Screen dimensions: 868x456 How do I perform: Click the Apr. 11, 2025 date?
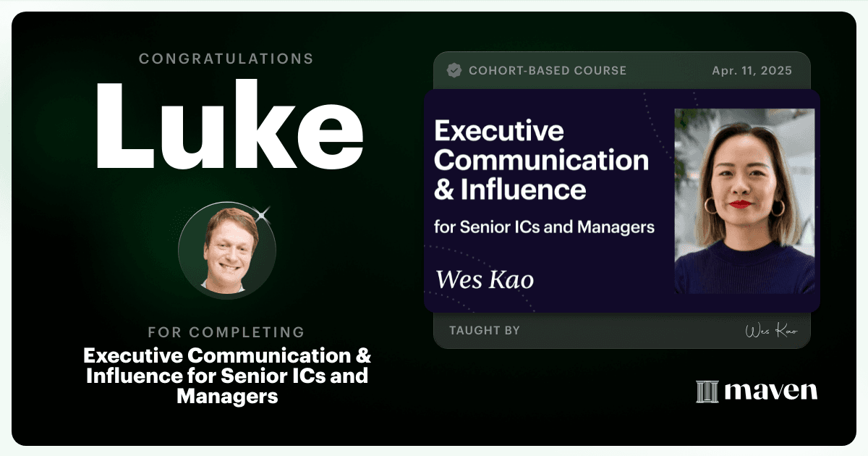pyautogui.click(x=752, y=71)
